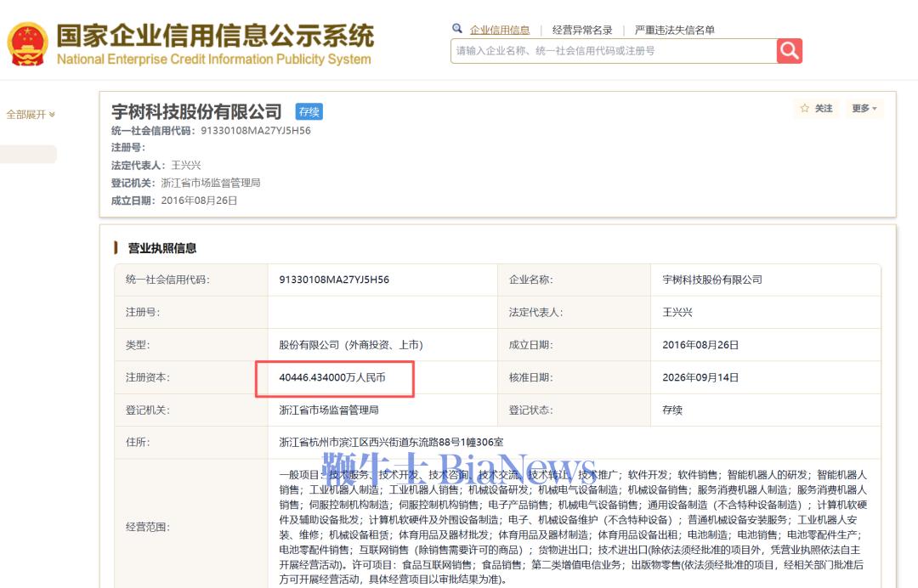Screen dimensions: 918x588
Task: Switch to the 企业信用信息 tab
Action: pos(500,30)
